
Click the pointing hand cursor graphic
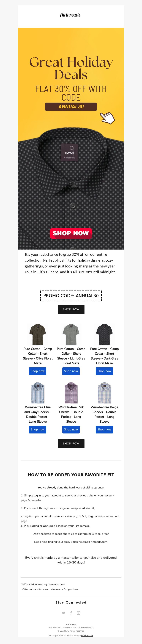pos(107,118)
